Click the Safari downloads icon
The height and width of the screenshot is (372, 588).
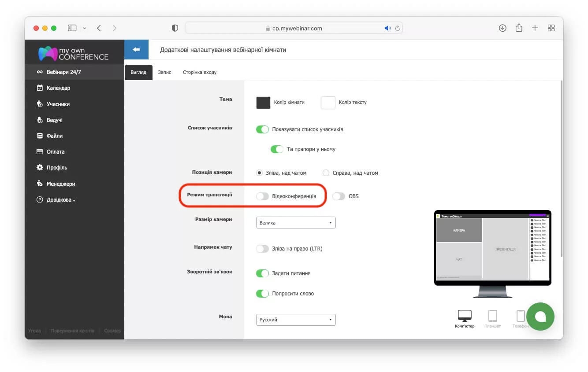click(x=502, y=28)
